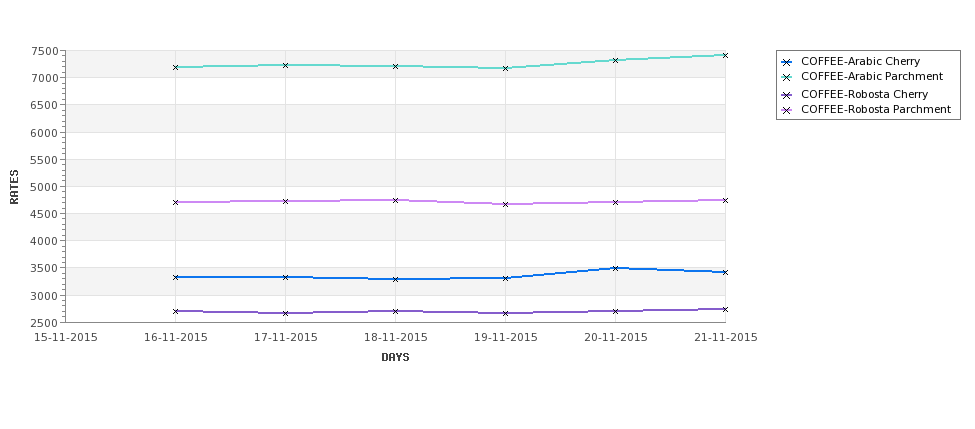The width and height of the screenshot is (975, 429).
Task: Click the DAYS axis title
Action: coord(395,358)
